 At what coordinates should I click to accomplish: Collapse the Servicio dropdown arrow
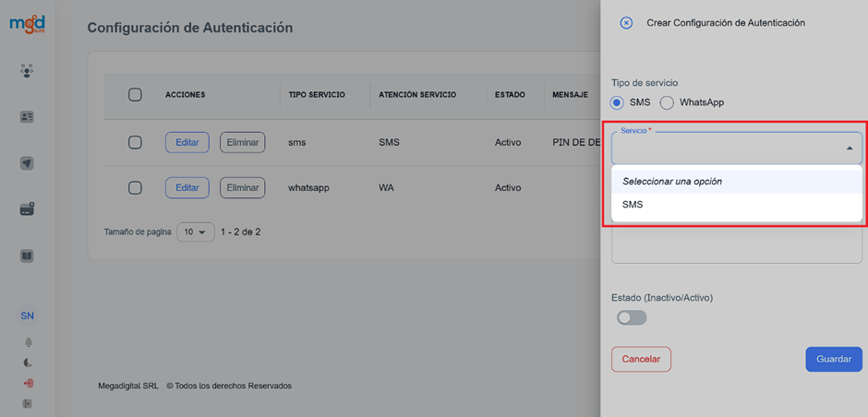click(849, 148)
